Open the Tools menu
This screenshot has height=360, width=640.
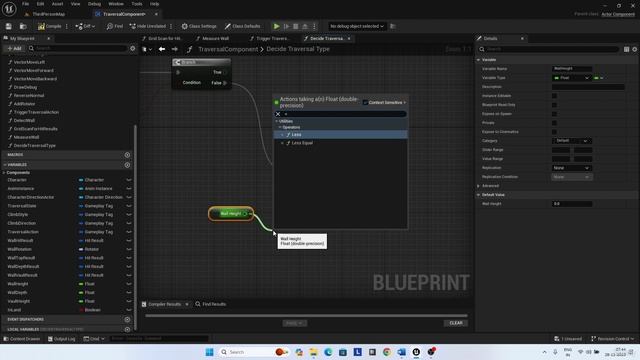pyautogui.click(x=137, y=4)
